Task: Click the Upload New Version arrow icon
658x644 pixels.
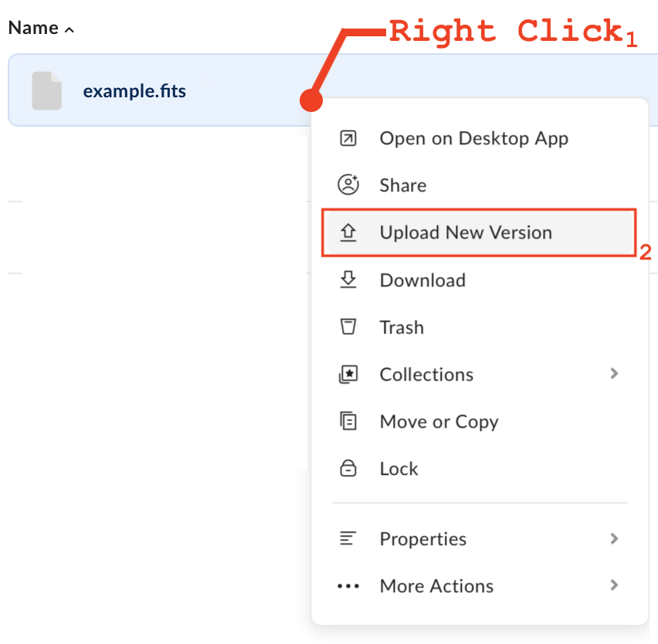Action: [x=348, y=232]
